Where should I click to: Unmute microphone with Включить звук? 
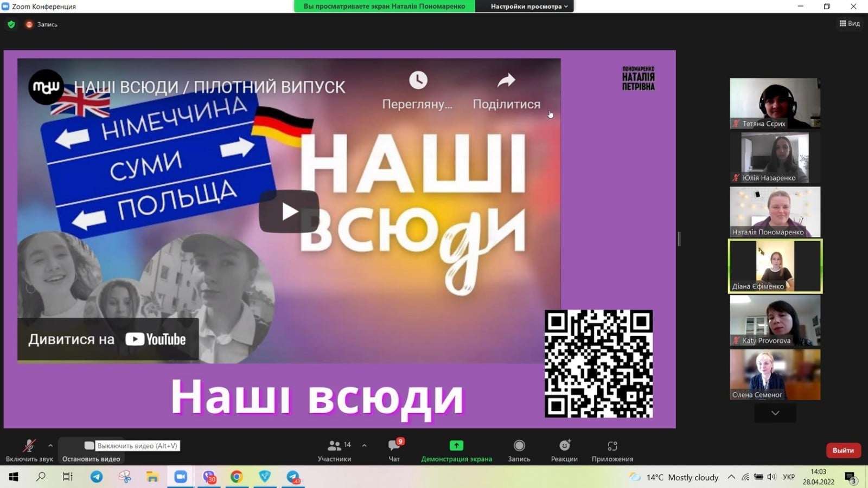coord(29,451)
